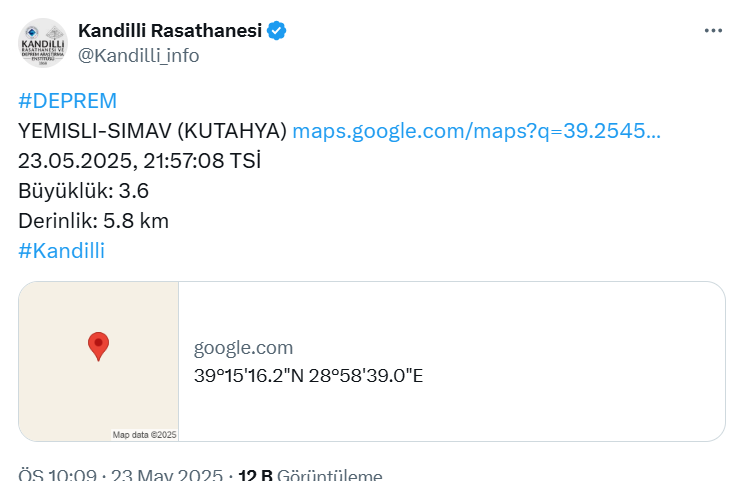Click the Kandilli Rasathanesi display name
Viewport: 742px width, 481px height.
point(170,31)
